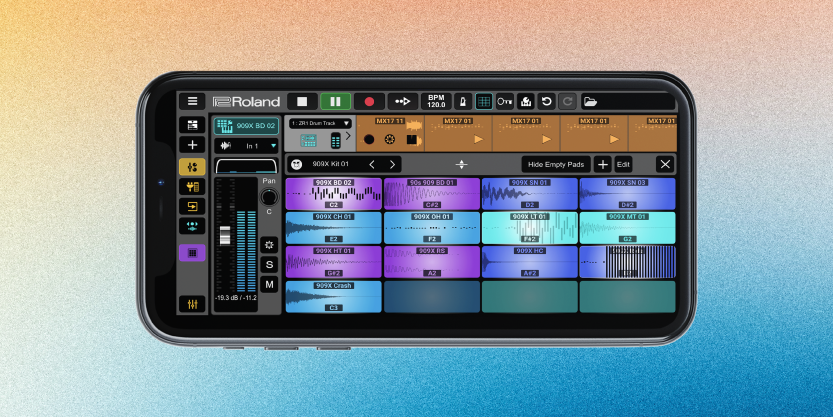Click the piano keyboard icon in top toolbar

coord(525,101)
